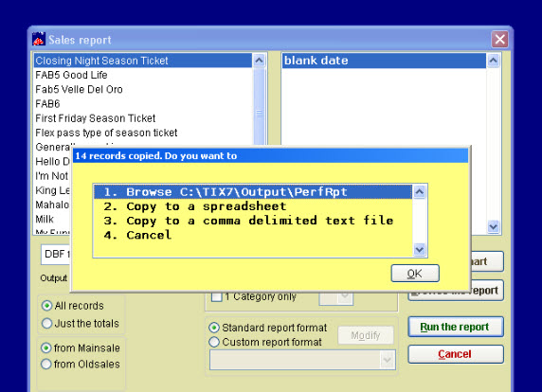Click 'Run the report' button

coord(456,327)
